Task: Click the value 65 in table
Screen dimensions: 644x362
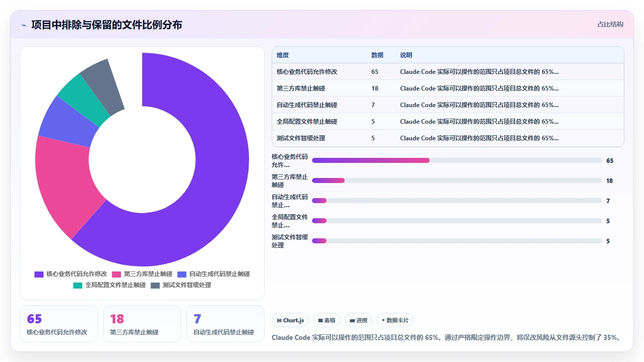Action: click(375, 72)
